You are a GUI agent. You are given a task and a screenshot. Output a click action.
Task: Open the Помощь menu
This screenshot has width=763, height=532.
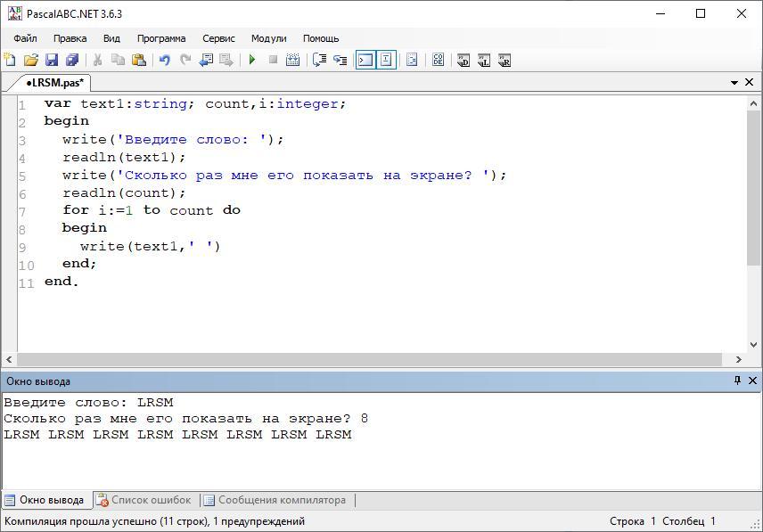coord(321,38)
